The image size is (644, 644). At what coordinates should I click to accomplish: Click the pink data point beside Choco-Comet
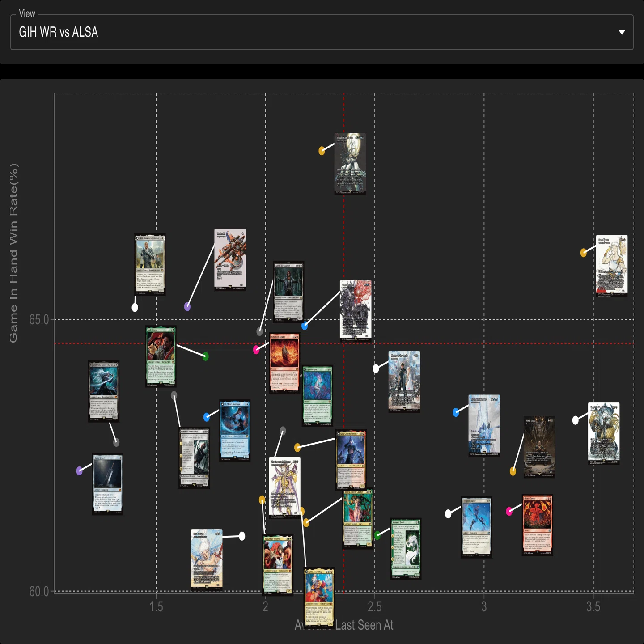tap(509, 511)
